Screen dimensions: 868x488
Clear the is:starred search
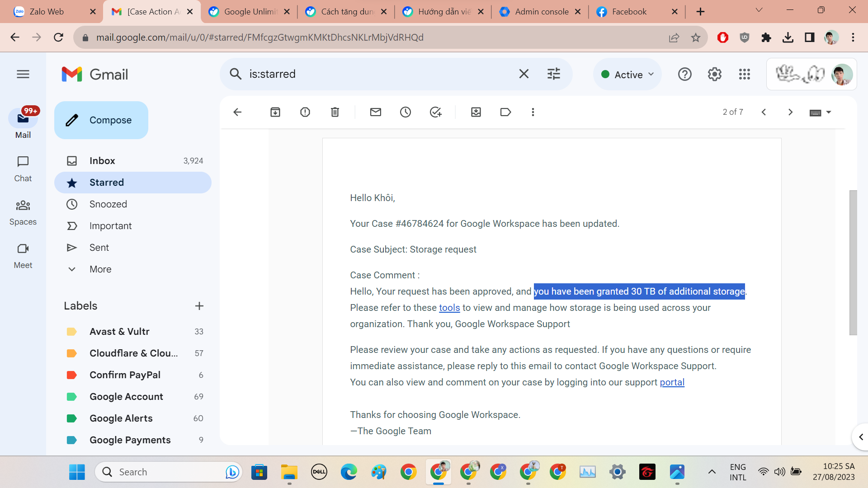pos(524,74)
